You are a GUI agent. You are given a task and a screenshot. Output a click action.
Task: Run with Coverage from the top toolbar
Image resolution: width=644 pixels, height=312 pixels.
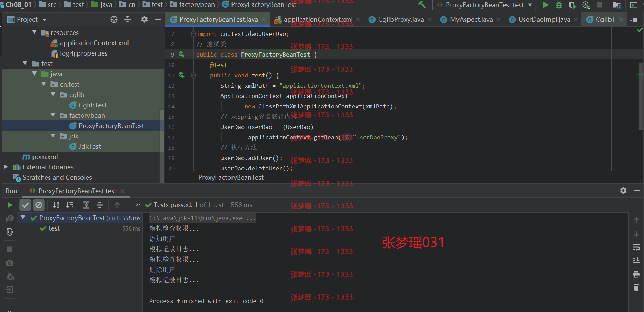pyautogui.click(x=572, y=5)
